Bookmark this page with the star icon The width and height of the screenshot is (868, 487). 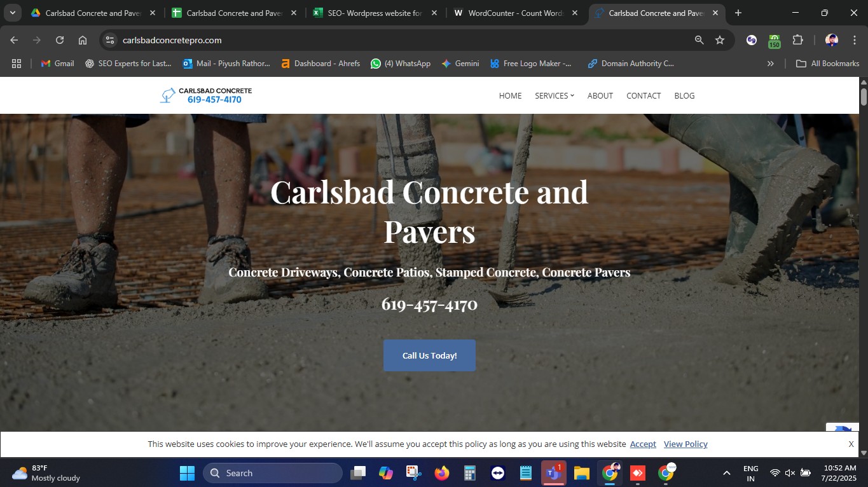coord(720,40)
